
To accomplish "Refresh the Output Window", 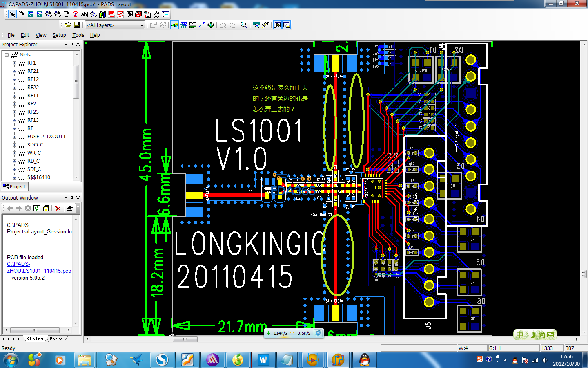I will pyautogui.click(x=37, y=209).
